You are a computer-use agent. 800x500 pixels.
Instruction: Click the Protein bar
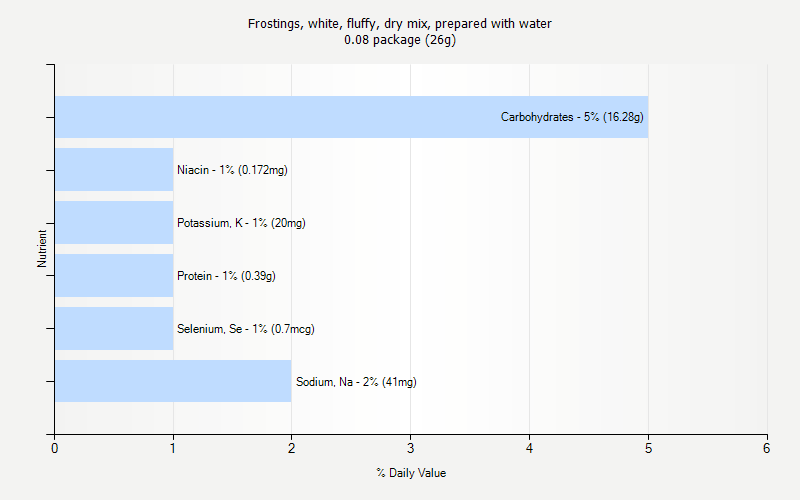click(114, 276)
